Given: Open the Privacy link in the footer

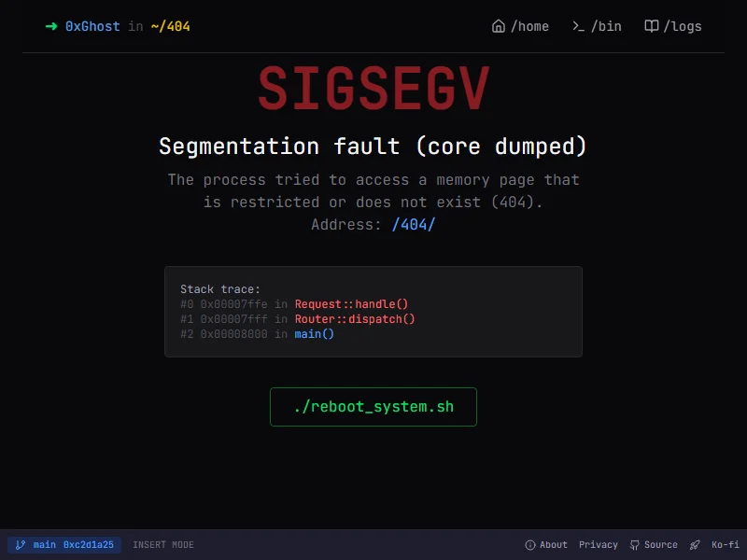Looking at the screenshot, I should [598, 545].
